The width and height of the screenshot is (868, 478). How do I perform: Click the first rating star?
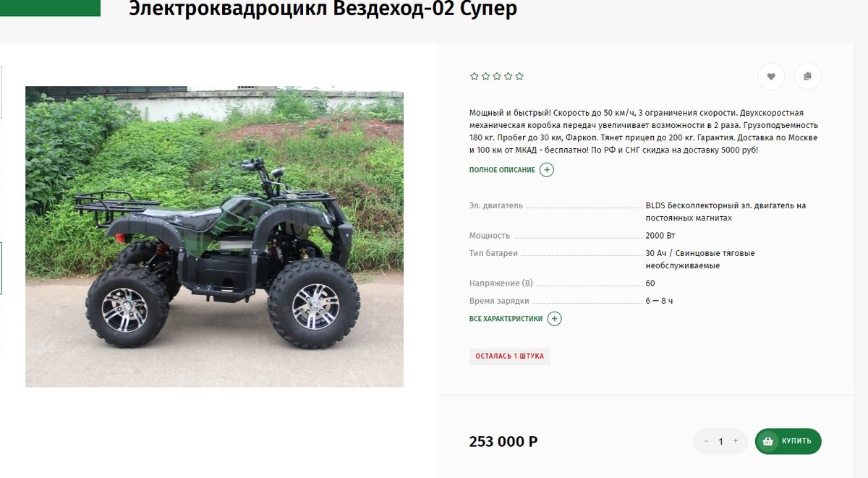(475, 76)
